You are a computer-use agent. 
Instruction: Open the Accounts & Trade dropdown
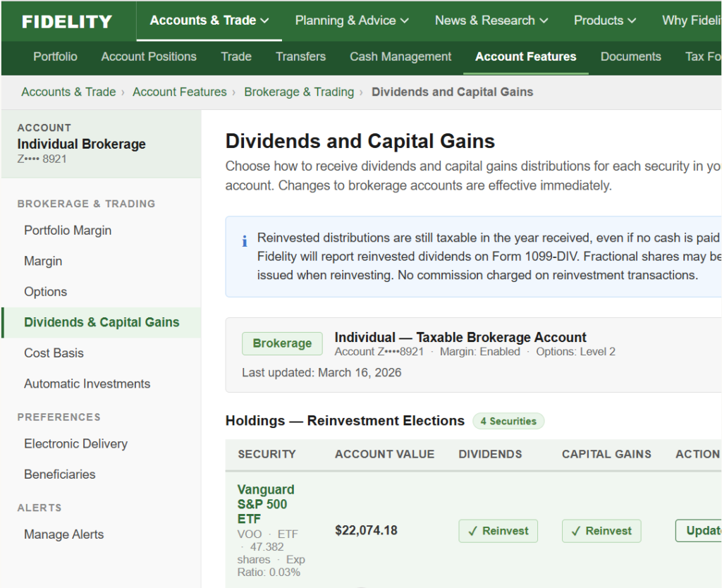click(x=208, y=20)
